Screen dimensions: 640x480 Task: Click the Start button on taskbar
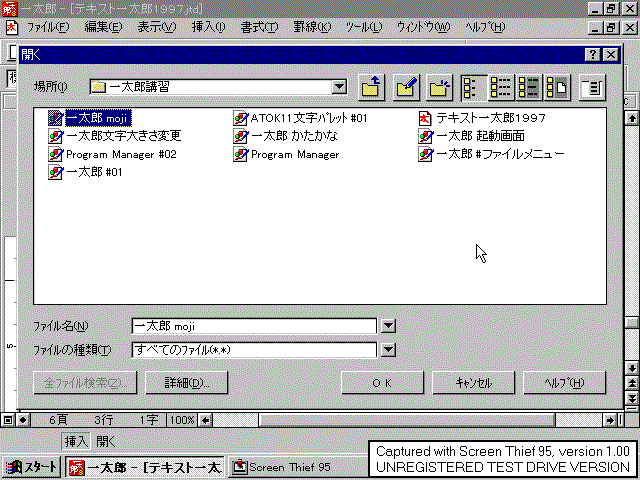click(31, 467)
